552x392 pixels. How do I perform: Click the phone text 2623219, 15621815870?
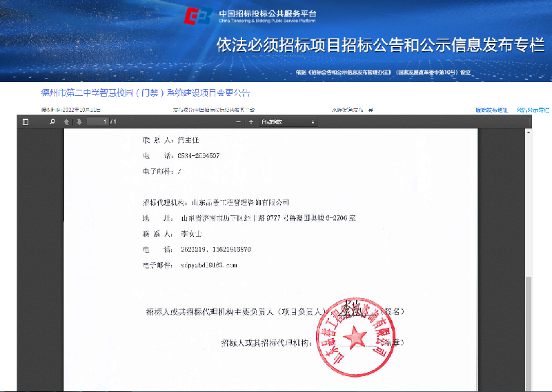point(216,249)
